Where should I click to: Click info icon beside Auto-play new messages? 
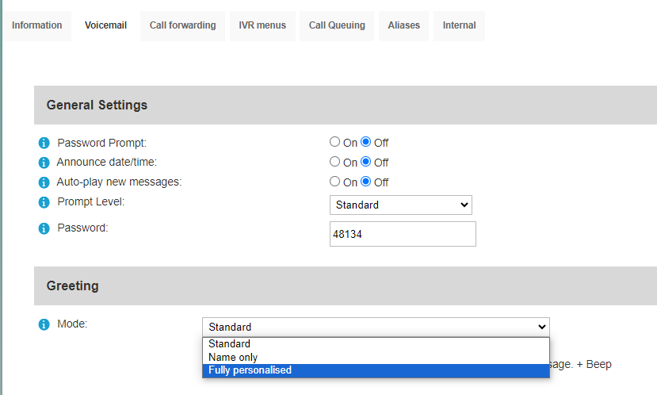pyautogui.click(x=44, y=182)
